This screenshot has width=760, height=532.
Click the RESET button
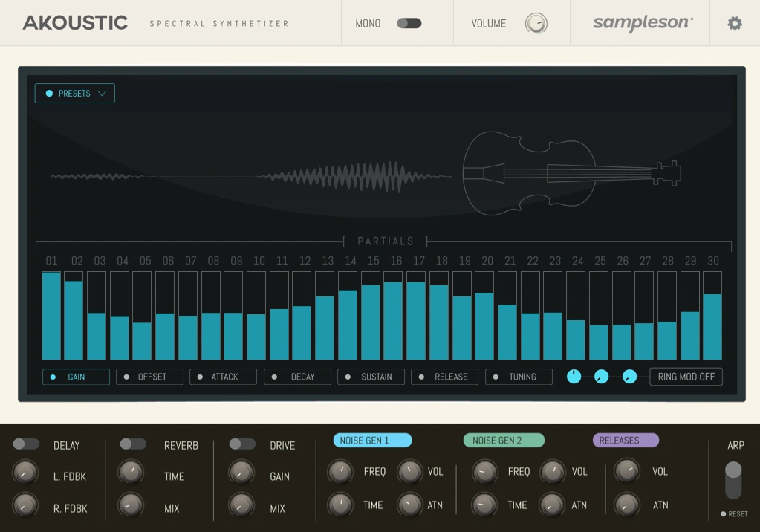tap(734, 514)
